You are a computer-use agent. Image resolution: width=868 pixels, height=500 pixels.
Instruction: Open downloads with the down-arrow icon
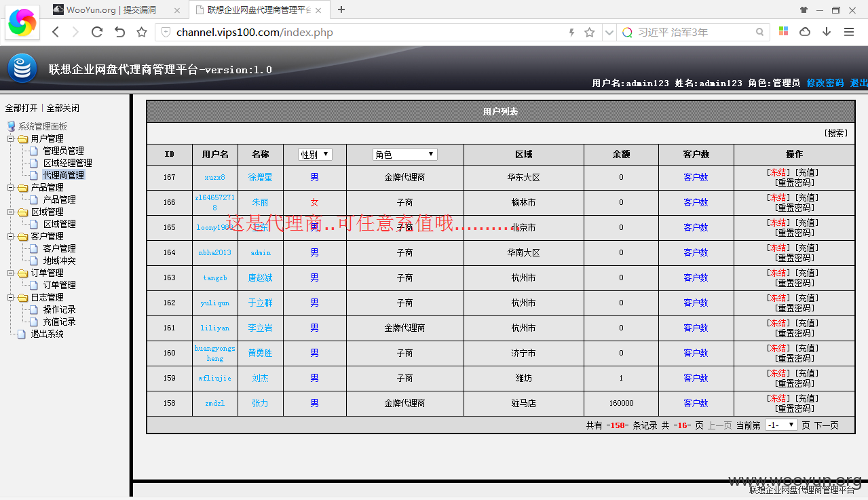coord(827,32)
